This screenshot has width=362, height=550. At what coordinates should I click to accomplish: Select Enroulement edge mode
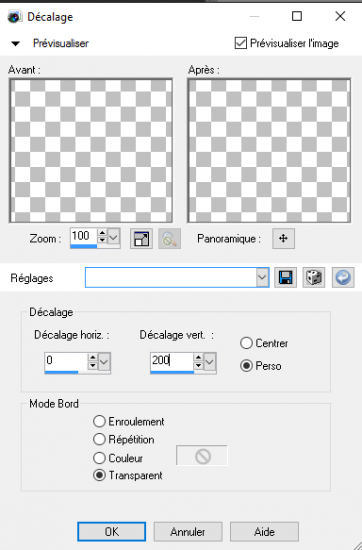click(x=99, y=421)
